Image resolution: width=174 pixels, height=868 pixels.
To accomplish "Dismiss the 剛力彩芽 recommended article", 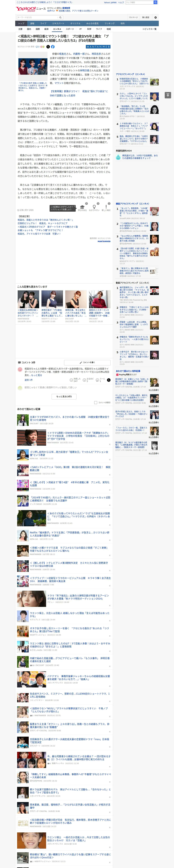I will click(x=109, y=460).
